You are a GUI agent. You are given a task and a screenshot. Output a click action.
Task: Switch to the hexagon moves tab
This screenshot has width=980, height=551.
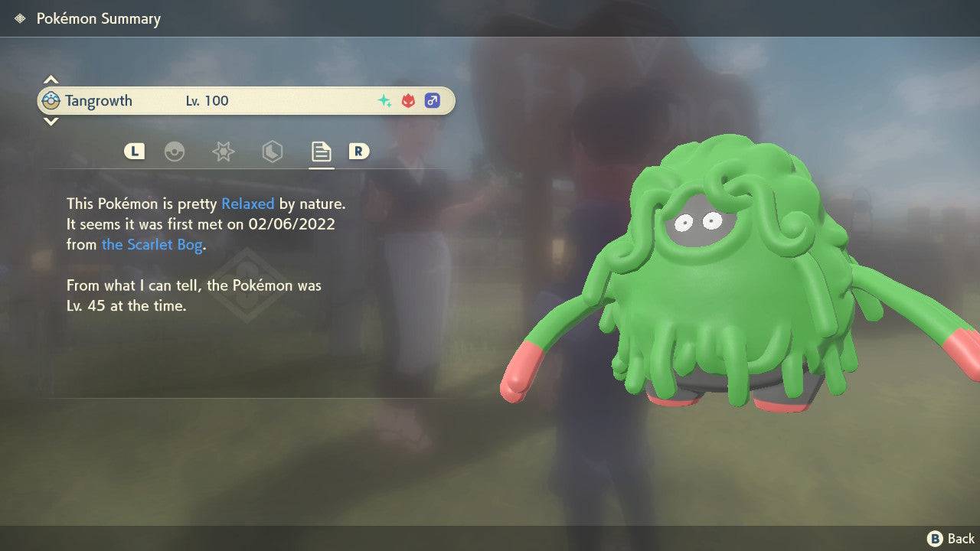click(272, 152)
